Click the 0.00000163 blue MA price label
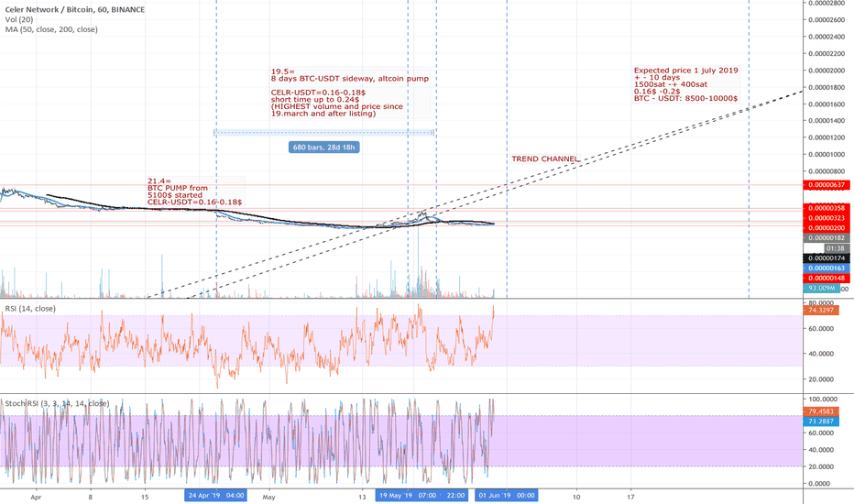Image resolution: width=854 pixels, height=504 pixels. (x=827, y=268)
